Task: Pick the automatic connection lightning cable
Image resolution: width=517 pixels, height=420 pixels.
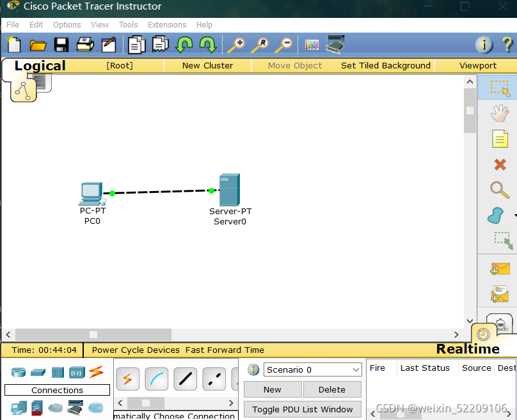Action: click(127, 379)
